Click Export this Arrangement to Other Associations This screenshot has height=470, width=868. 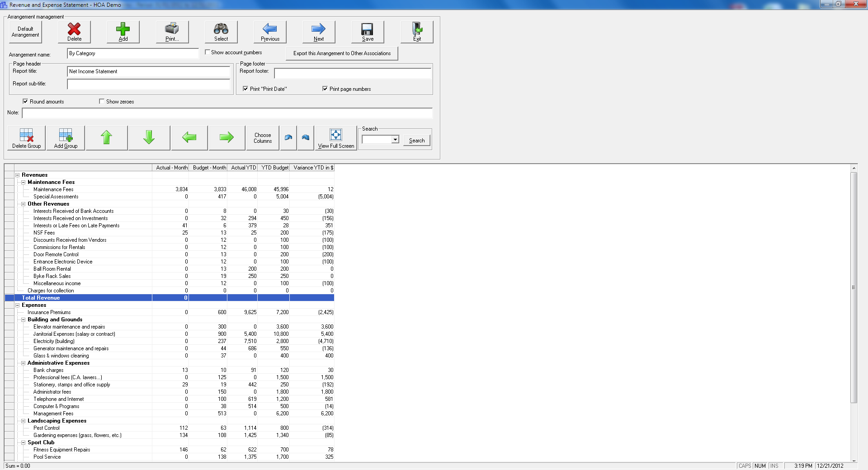coord(342,53)
